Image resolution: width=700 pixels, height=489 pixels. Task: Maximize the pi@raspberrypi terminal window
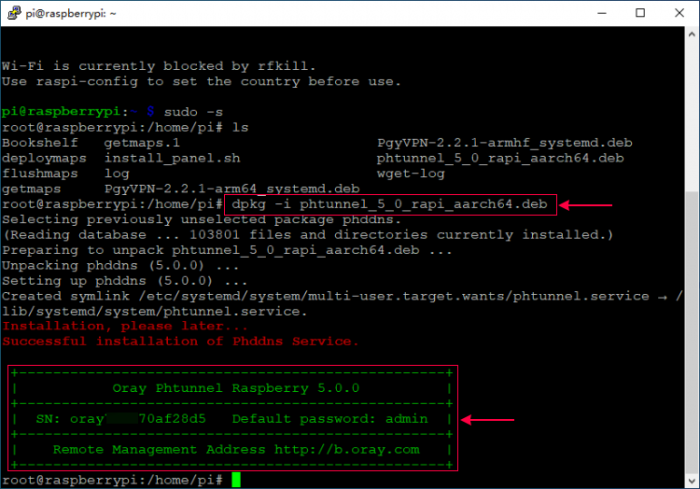[x=640, y=13]
